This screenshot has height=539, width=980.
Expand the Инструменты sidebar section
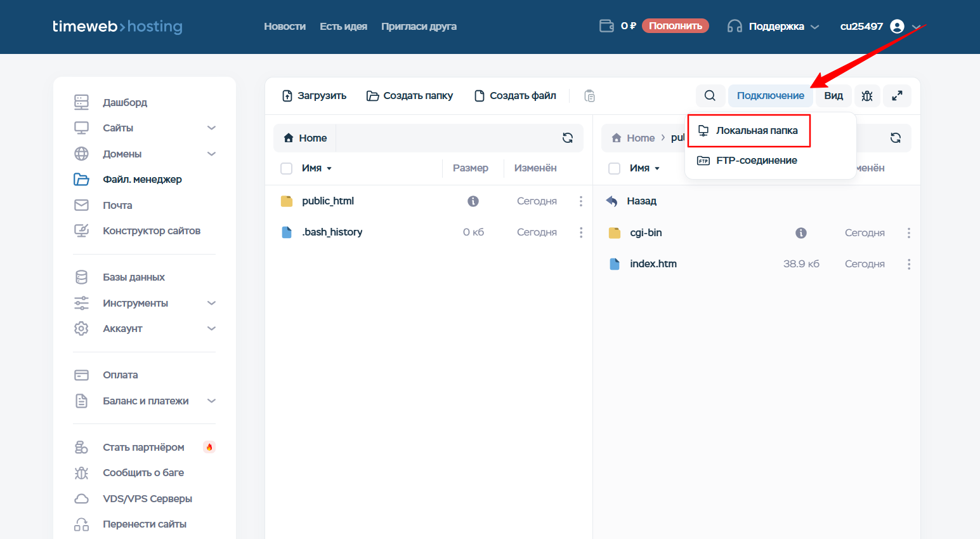tap(211, 303)
